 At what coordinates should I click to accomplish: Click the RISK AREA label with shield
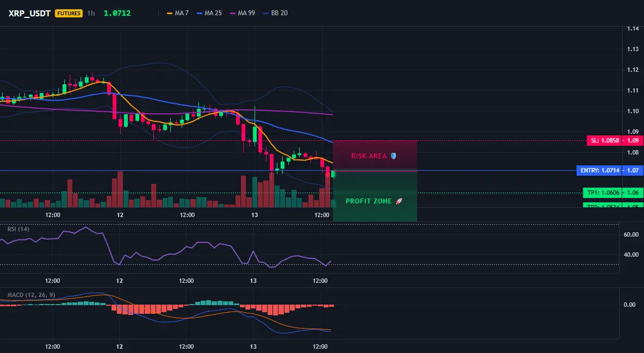coord(374,156)
